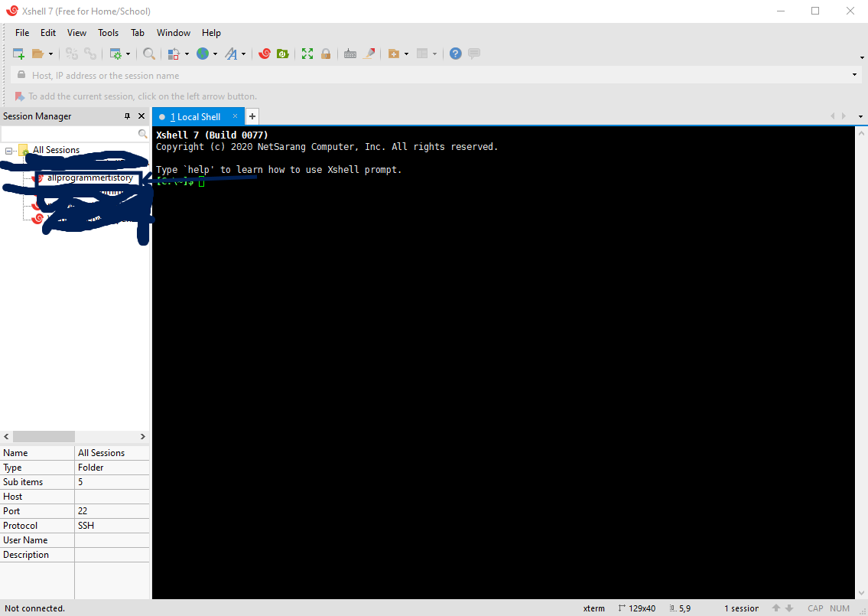Collapse the All Sessions tree node
This screenshot has height=616, width=868.
tap(8, 151)
